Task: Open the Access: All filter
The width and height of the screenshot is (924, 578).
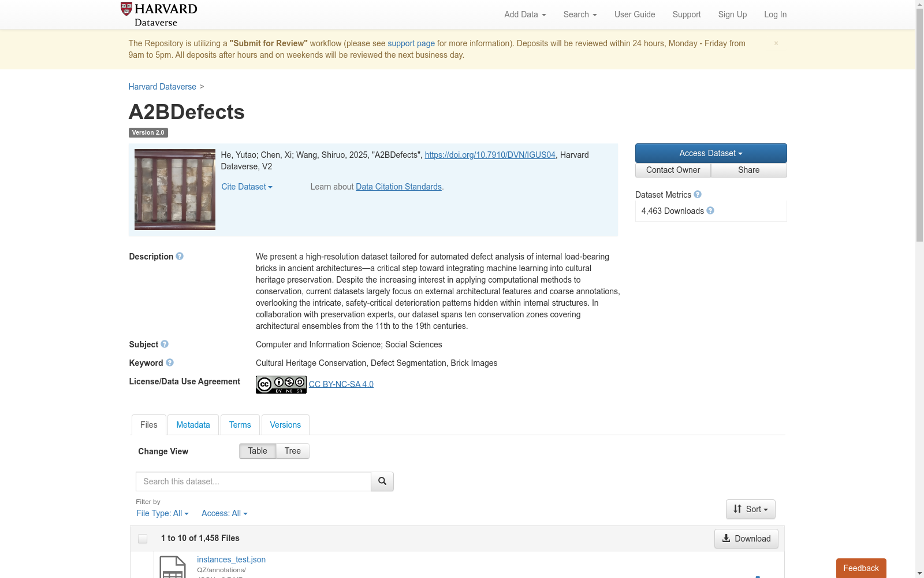Action: (x=224, y=513)
